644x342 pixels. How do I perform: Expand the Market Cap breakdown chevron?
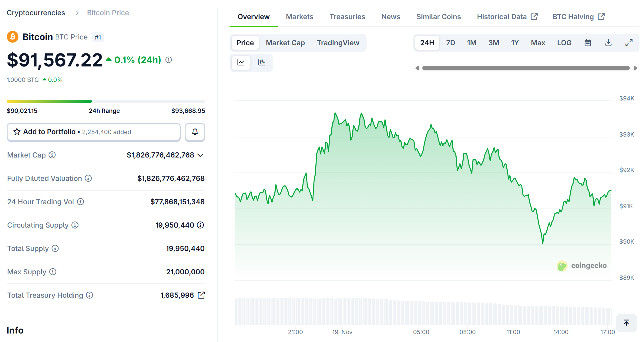(x=200, y=155)
